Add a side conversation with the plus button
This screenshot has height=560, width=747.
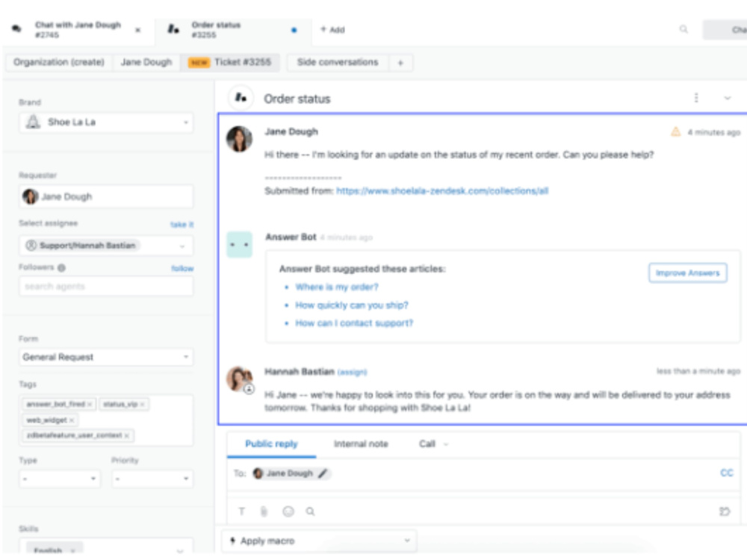pos(400,63)
